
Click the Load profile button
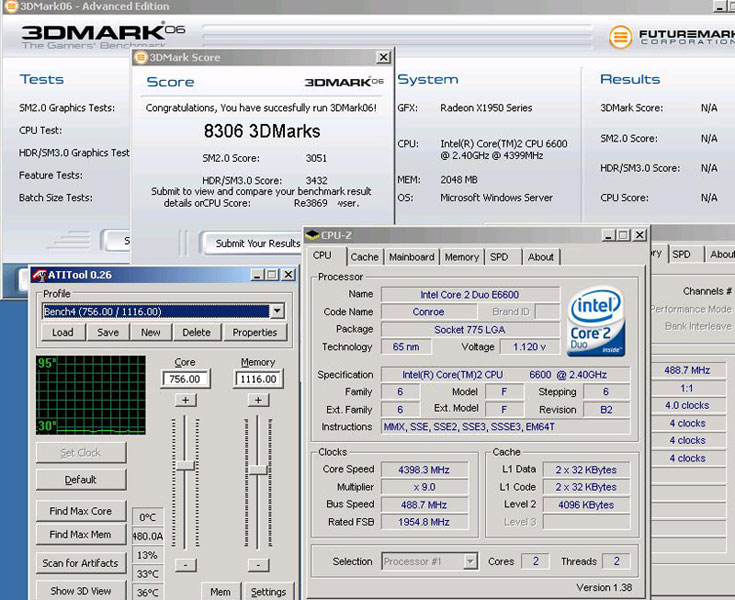63,332
